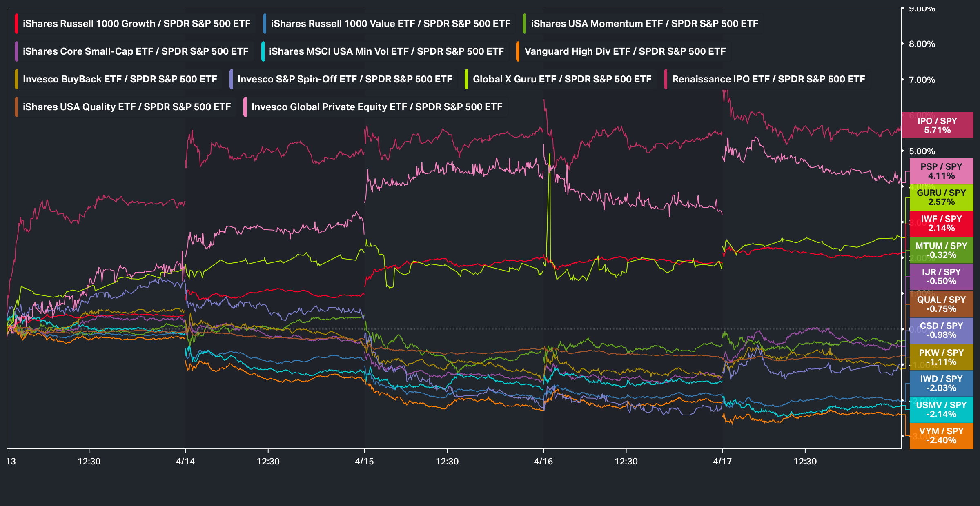
Task: Toggle the iShares Russell 1000 Value legend entry
Action: click(390, 24)
